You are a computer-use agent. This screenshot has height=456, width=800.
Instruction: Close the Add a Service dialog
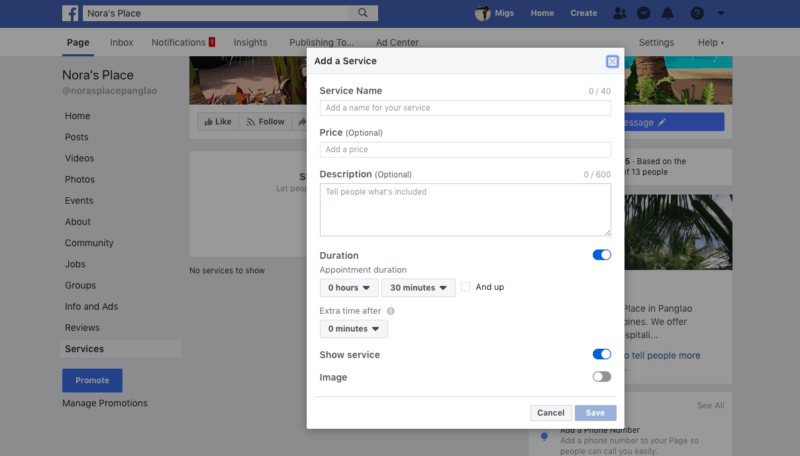(612, 61)
